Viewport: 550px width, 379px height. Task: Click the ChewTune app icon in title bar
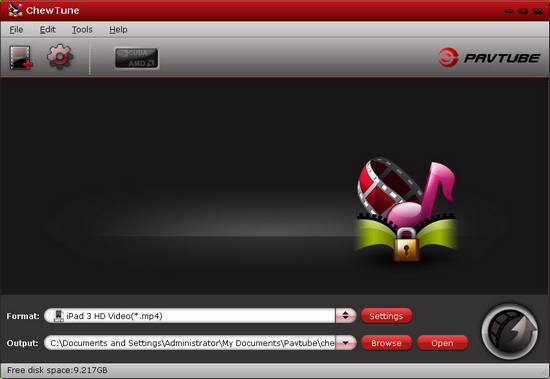click(x=15, y=10)
